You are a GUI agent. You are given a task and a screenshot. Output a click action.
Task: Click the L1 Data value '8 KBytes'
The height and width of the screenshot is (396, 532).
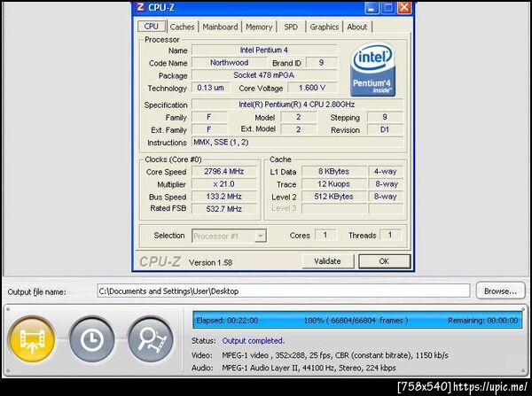click(x=334, y=172)
